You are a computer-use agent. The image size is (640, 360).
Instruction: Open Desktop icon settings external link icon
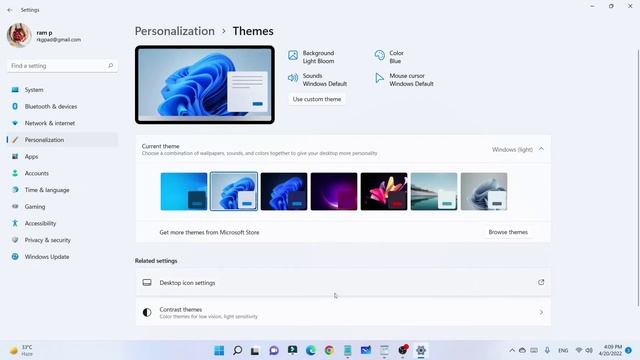click(x=541, y=282)
